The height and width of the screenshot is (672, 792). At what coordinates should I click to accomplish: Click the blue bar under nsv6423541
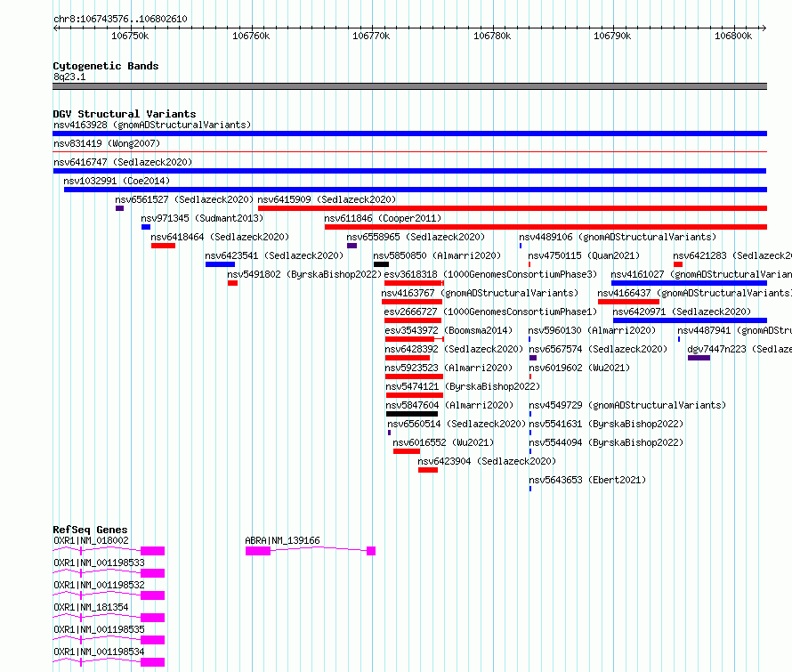[x=220, y=264]
